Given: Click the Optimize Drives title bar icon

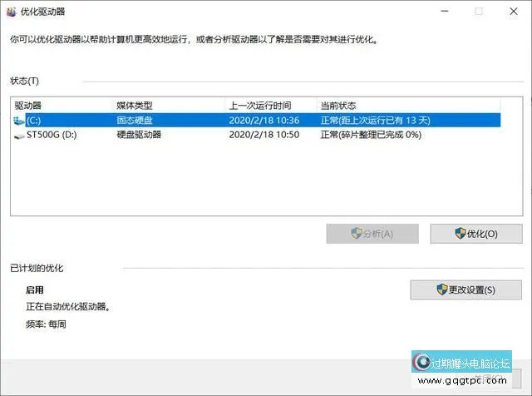Looking at the screenshot, I should coord(10,12).
